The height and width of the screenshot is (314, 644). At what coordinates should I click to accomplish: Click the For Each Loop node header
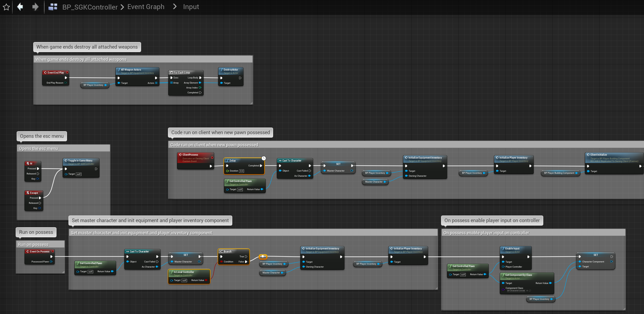pyautogui.click(x=186, y=73)
